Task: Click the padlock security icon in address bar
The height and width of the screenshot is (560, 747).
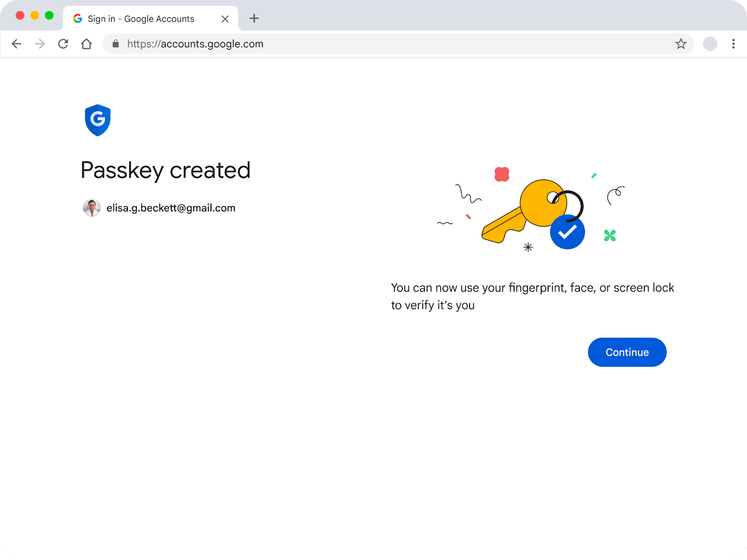Action: [x=115, y=43]
